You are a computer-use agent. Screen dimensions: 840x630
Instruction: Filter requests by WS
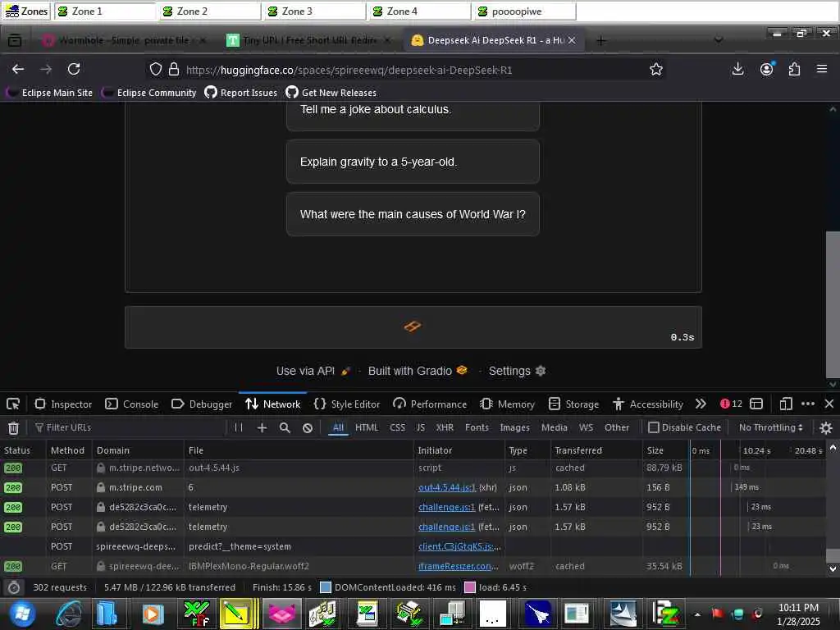click(x=586, y=427)
